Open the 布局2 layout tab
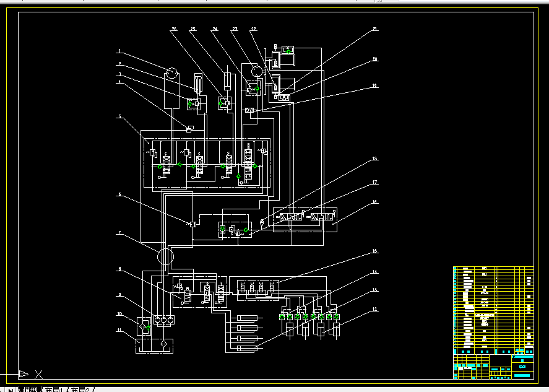The width and height of the screenshot is (549, 392). click(80, 390)
